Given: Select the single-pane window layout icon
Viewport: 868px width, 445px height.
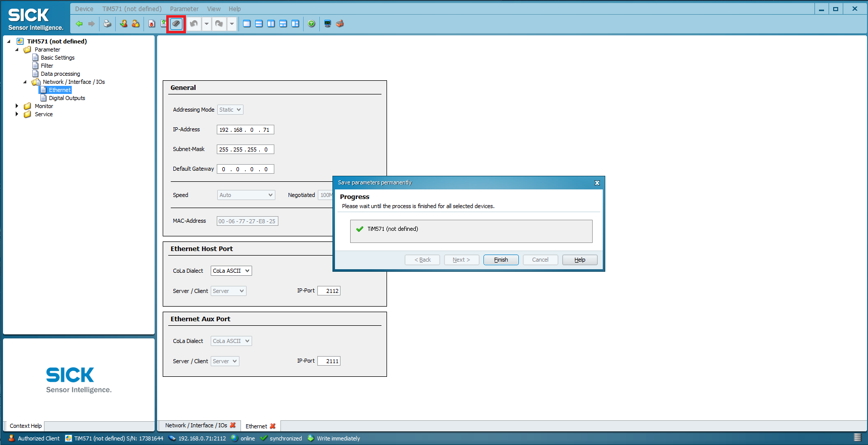Looking at the screenshot, I should (247, 24).
